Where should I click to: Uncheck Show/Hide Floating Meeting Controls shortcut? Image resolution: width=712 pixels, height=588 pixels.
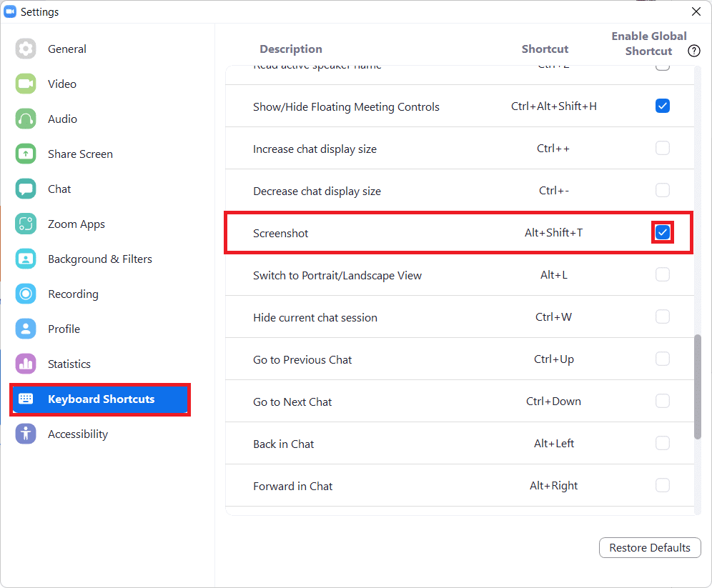(663, 105)
